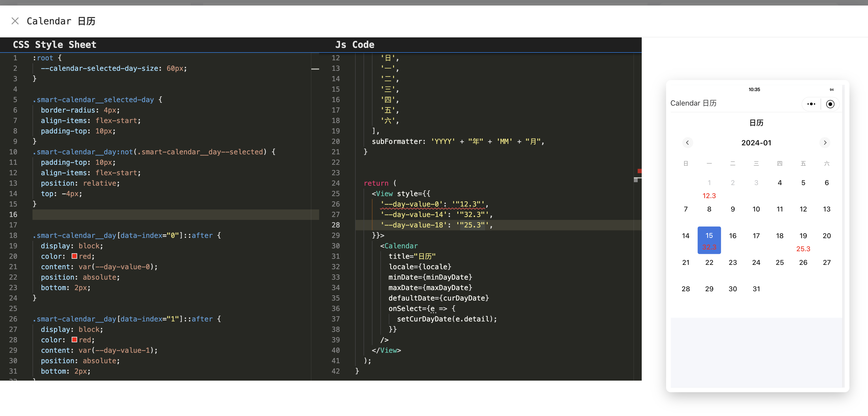Click the 2024-01 month title
Screen dimensions: 868x416
coord(756,142)
